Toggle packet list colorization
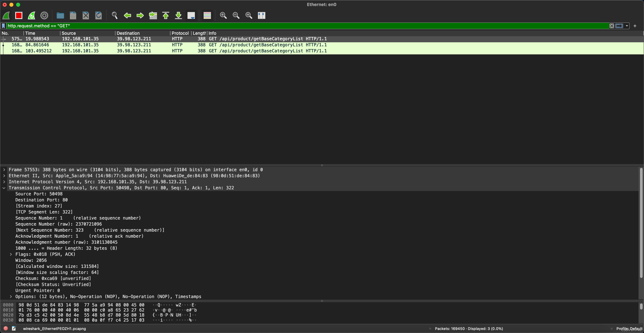This screenshot has width=644, height=333. [x=207, y=15]
